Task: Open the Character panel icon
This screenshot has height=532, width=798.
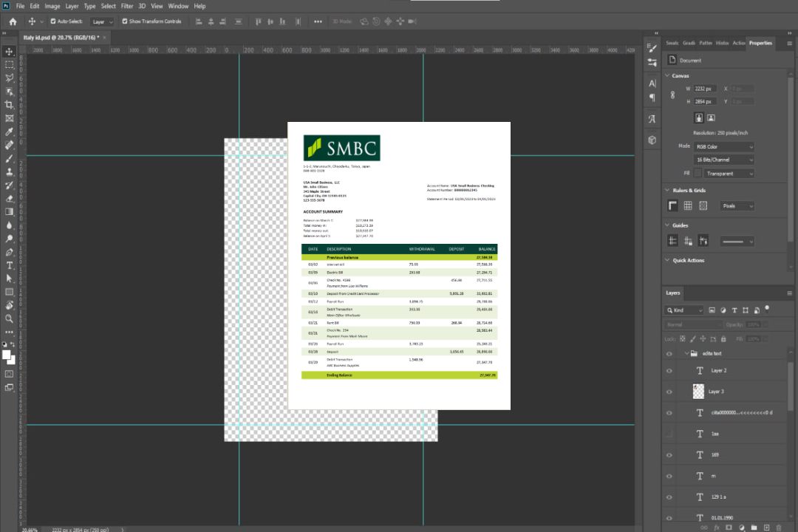Action: click(x=652, y=83)
